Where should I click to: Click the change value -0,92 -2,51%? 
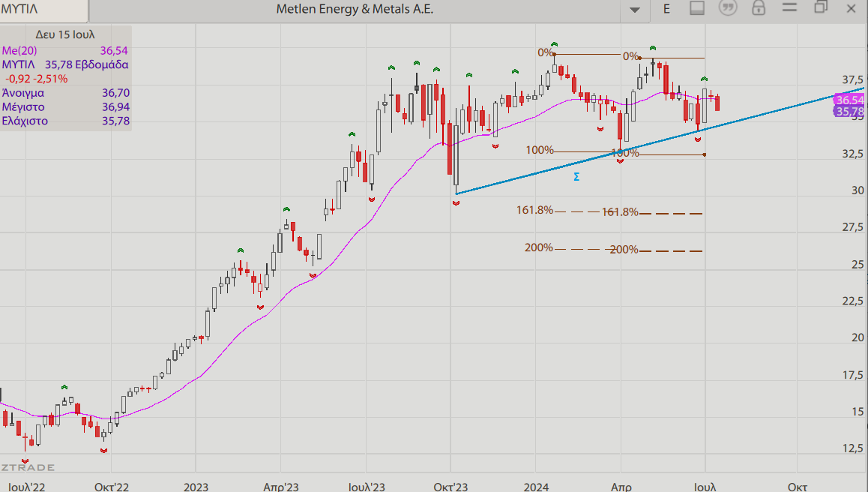(x=37, y=79)
